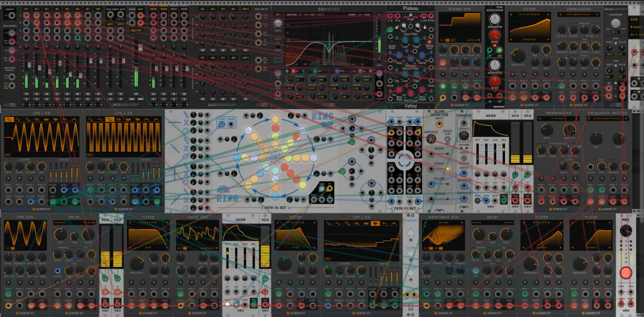Open String VCO AUDIO IN dropdown
The height and width of the screenshot is (317, 644).
(x=472, y=40)
